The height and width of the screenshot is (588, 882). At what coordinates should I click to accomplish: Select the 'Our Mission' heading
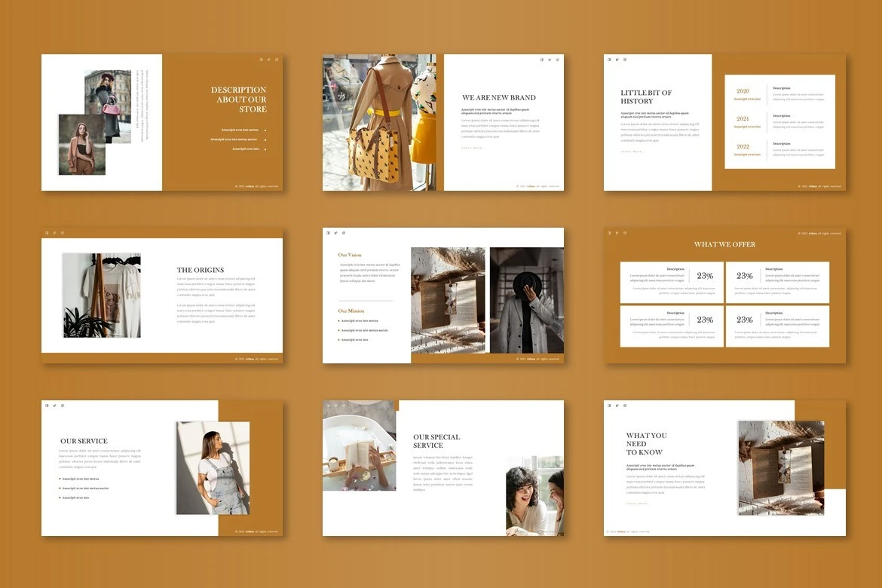[x=351, y=311]
